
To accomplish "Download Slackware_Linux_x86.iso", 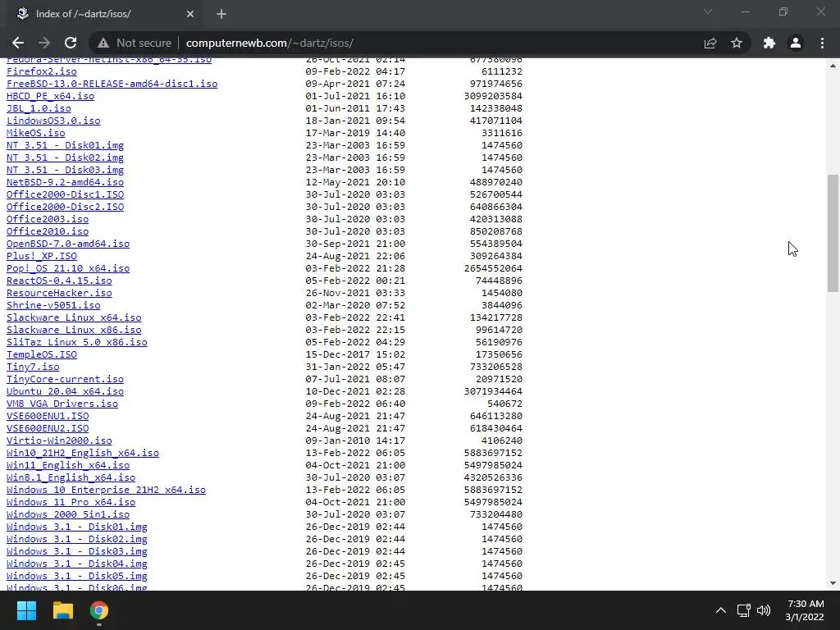I will coord(74,330).
